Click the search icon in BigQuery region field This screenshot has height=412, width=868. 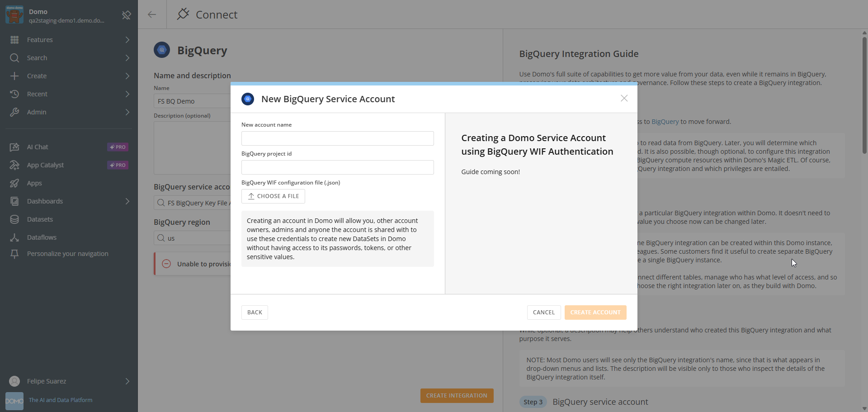click(161, 238)
